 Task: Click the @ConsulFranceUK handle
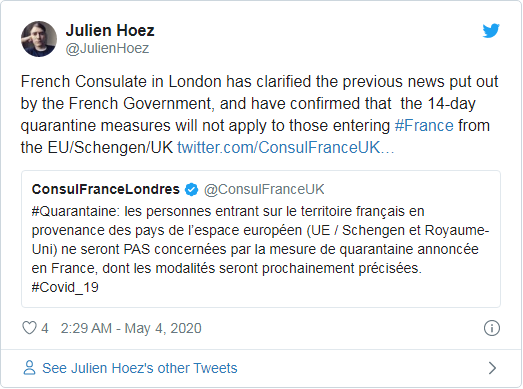pos(264,189)
